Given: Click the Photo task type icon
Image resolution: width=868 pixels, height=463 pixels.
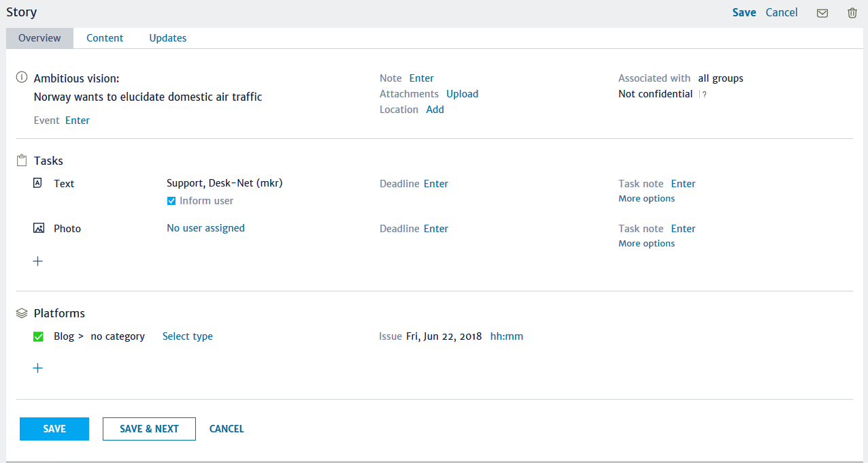Looking at the screenshot, I should pos(39,228).
